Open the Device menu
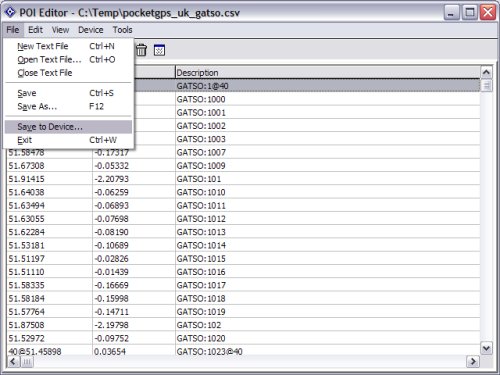Viewport: 500px width, 375px height. click(91, 30)
